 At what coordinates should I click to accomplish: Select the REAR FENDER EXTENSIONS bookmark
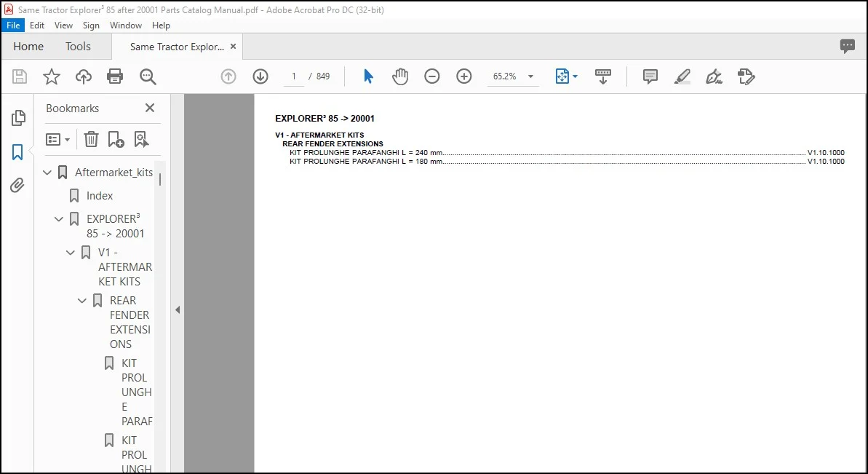tap(130, 323)
